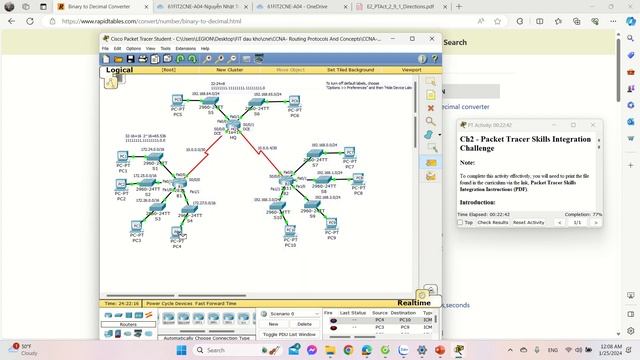Pick the Add Simple PDU envelope tool
The image size is (640, 360).
click(431, 163)
